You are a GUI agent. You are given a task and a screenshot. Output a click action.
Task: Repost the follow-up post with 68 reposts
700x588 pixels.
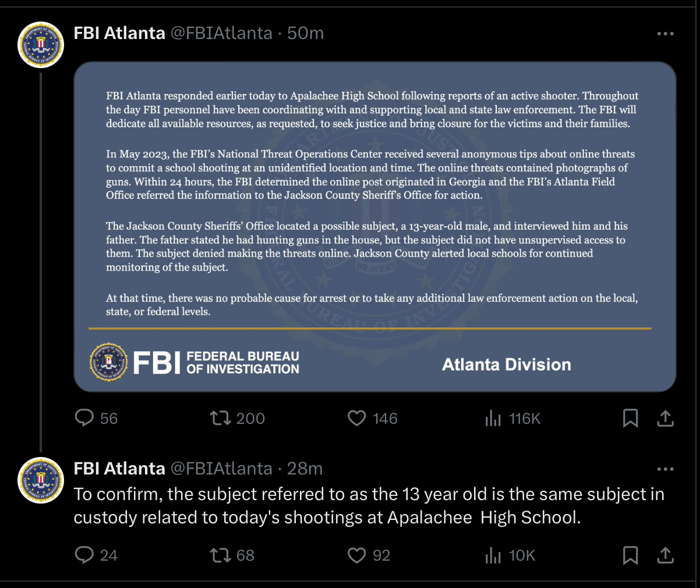(x=221, y=555)
